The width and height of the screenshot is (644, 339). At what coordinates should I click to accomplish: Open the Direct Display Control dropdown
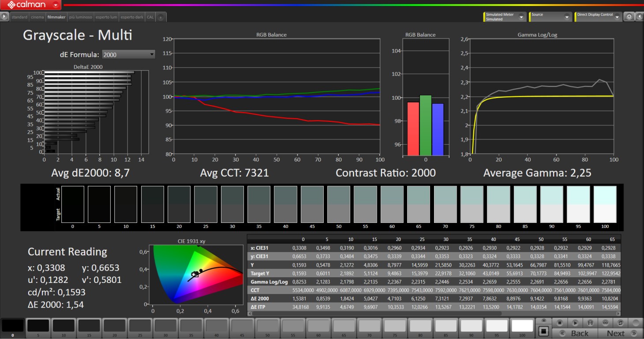coord(599,17)
